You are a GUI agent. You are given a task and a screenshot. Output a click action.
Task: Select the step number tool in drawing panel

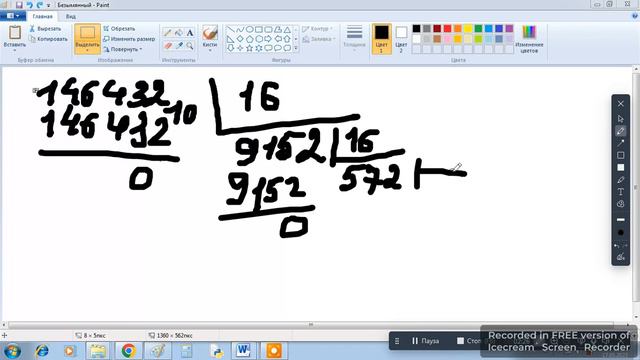620,204
